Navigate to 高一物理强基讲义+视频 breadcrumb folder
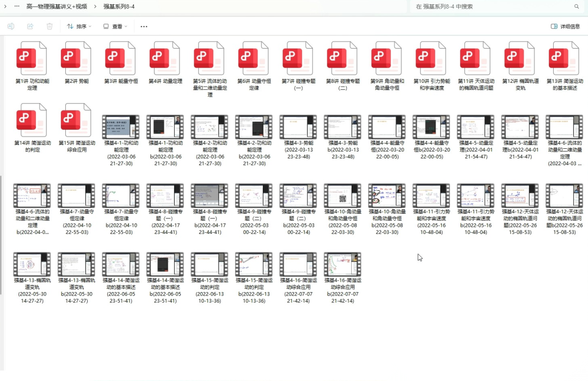Image resolution: width=588 pixels, height=381 pixels. pos(57,7)
